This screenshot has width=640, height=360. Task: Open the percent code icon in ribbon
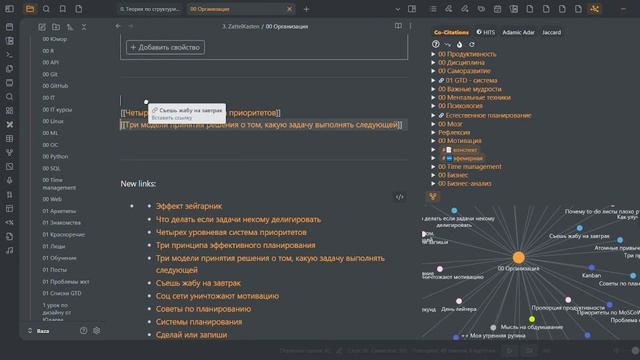(x=9, y=222)
